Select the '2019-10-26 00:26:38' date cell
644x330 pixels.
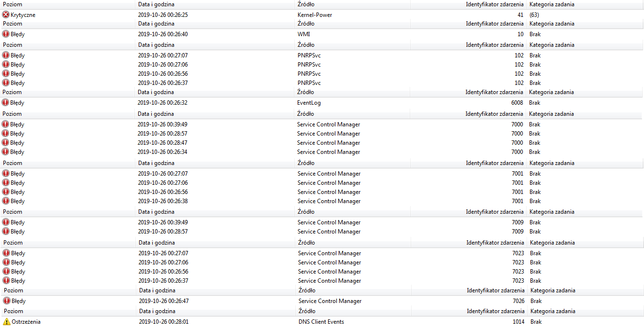[x=163, y=201]
